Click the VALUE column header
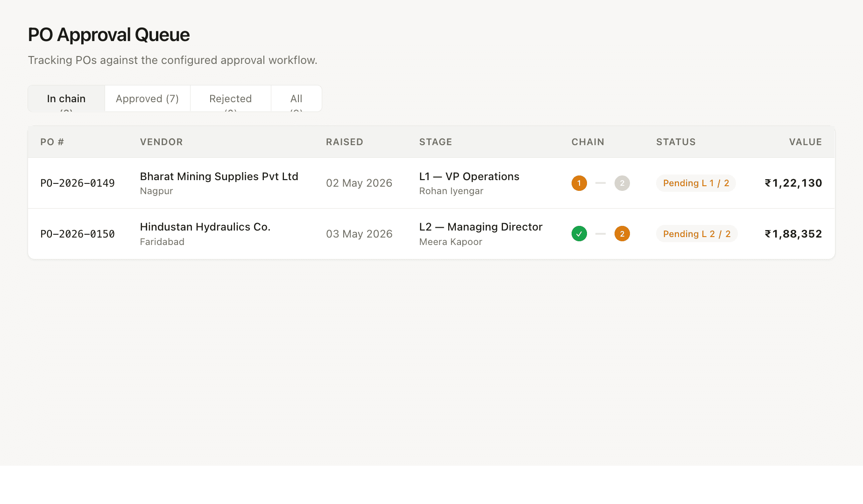Viewport: 863px width, 504px height. 806,142
